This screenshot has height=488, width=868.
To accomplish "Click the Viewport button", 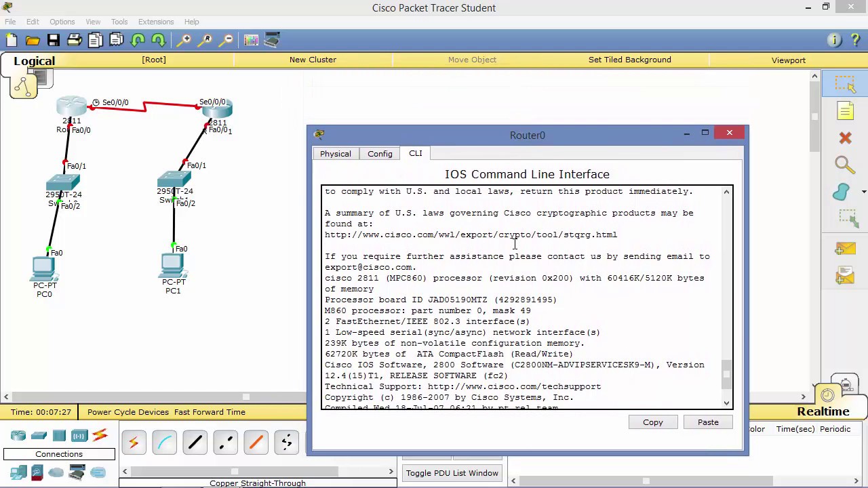I will tap(789, 60).
